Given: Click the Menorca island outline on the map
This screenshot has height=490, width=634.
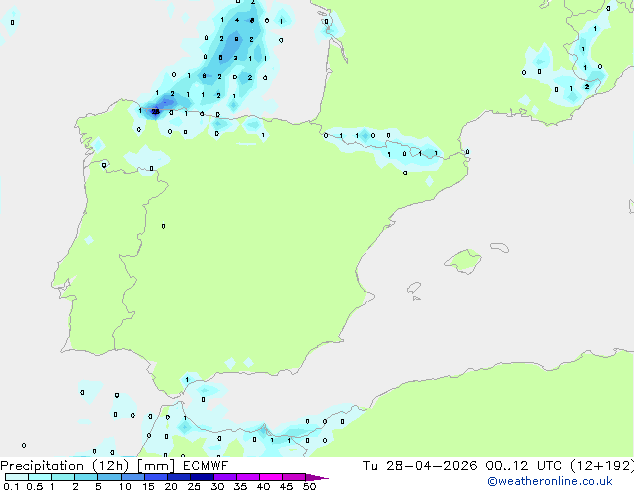Looking at the screenshot, I should (499, 247).
